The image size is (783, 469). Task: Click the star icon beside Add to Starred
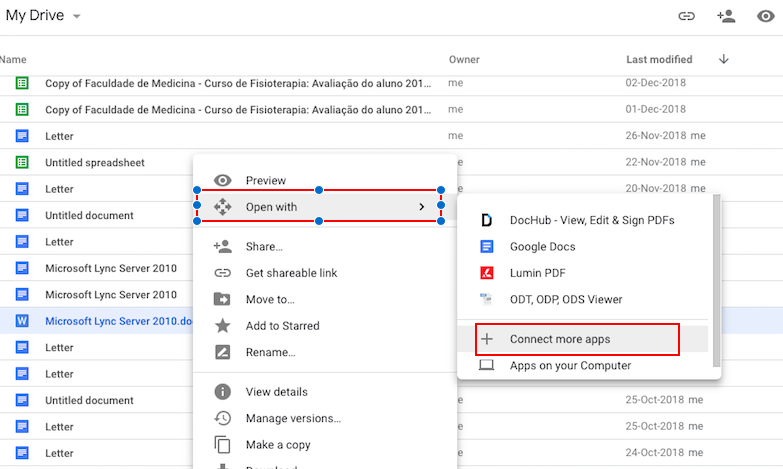pyautogui.click(x=222, y=326)
